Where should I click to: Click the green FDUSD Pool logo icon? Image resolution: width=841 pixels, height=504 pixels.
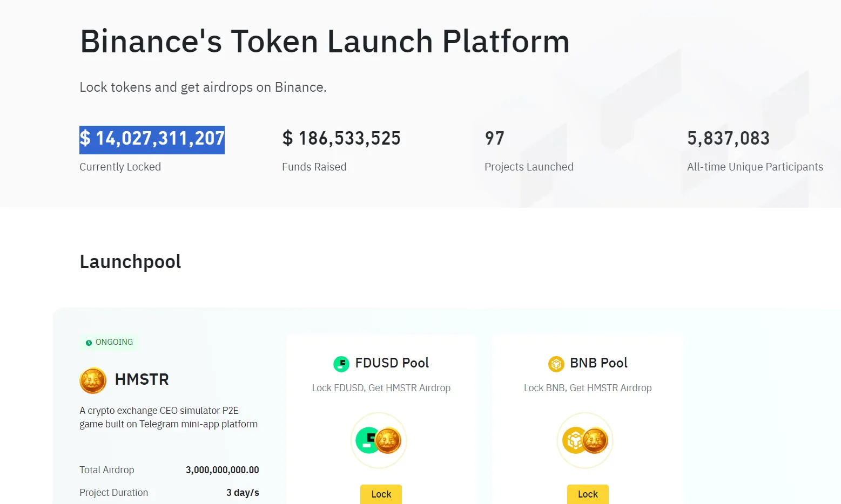pos(341,364)
